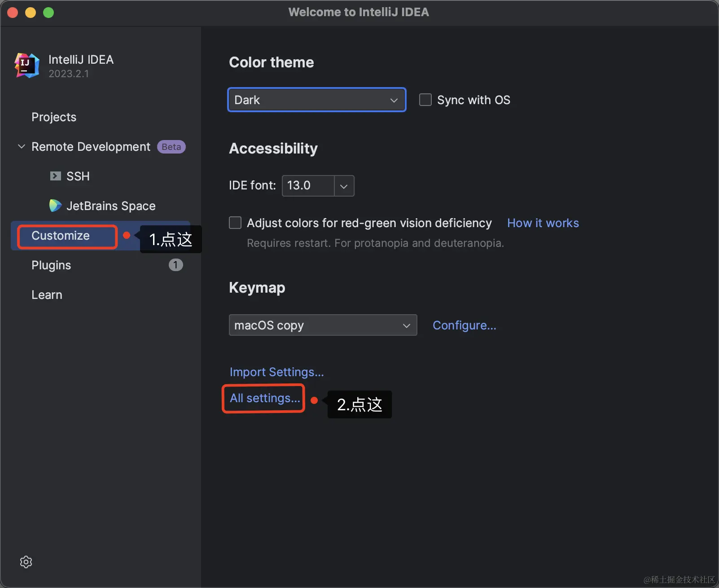The image size is (719, 588).
Task: Open the Color theme dropdown showing Dark
Action: point(317,100)
